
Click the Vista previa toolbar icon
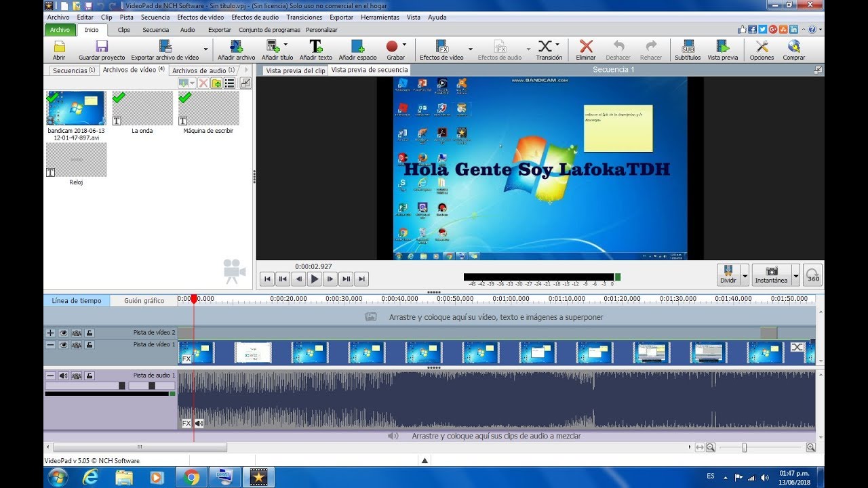click(x=723, y=47)
